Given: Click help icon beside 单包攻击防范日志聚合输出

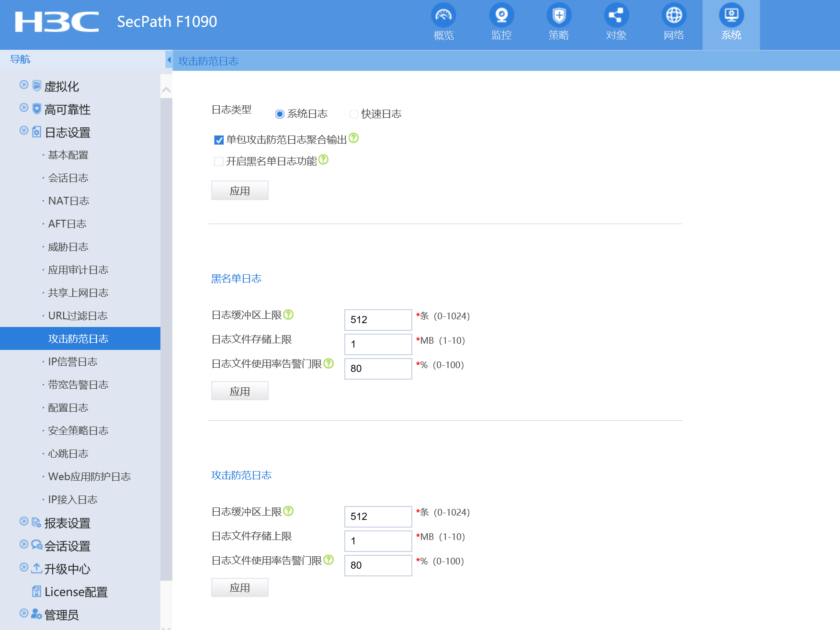Looking at the screenshot, I should 353,138.
